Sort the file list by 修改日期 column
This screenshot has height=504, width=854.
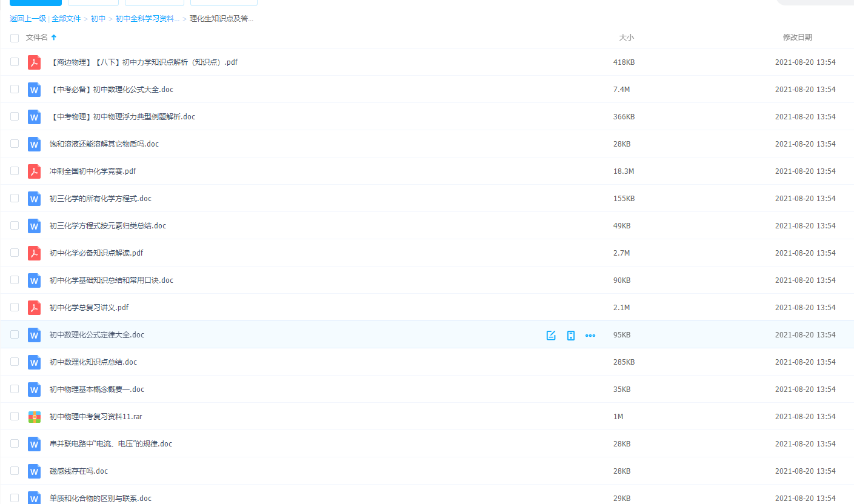pos(797,38)
